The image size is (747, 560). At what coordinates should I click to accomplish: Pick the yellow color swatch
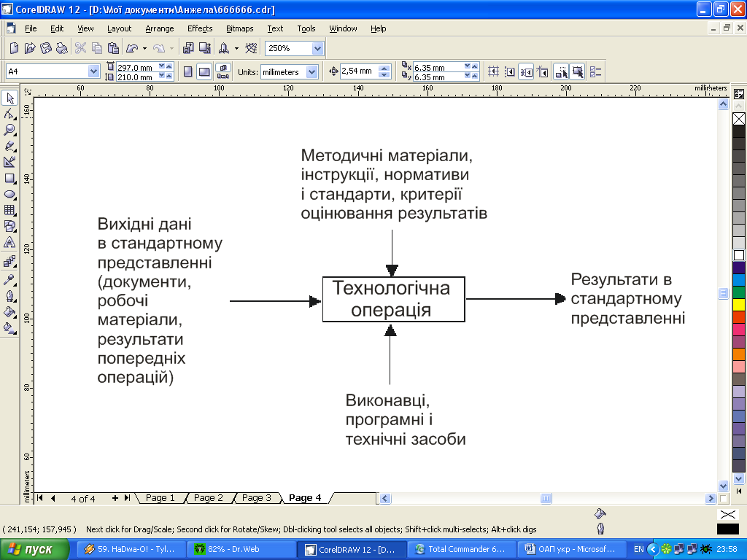(739, 304)
